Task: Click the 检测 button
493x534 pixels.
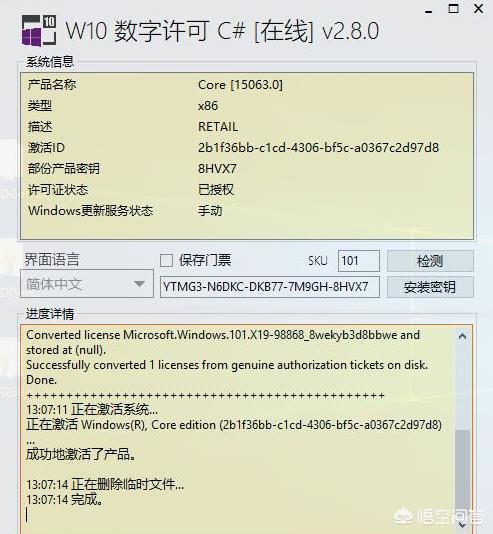Action: point(430,261)
